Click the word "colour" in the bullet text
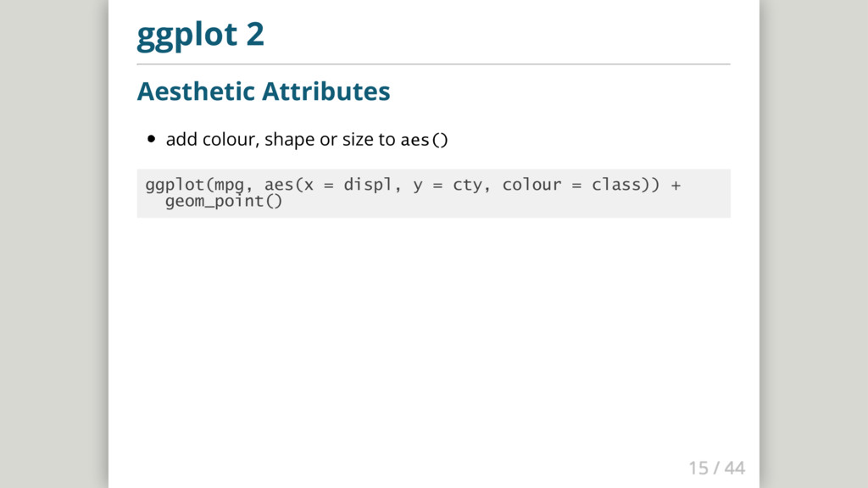The width and height of the screenshot is (868, 488). [x=228, y=139]
